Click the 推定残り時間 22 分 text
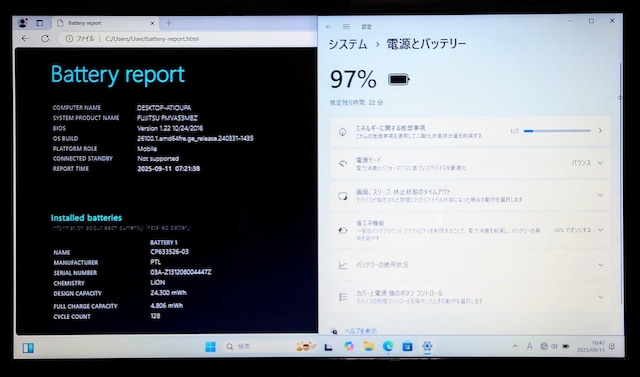Viewport: 640px width, 377px height. pyautogui.click(x=357, y=103)
